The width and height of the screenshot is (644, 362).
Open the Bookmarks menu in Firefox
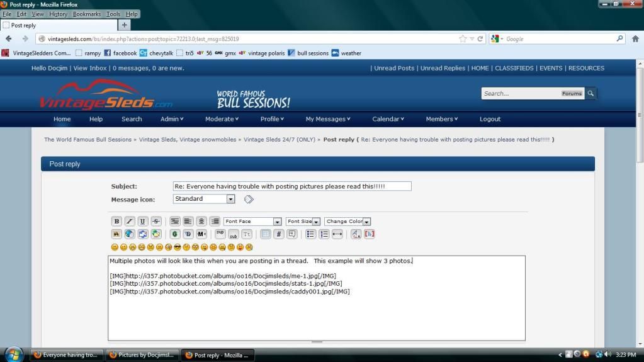pos(86,14)
